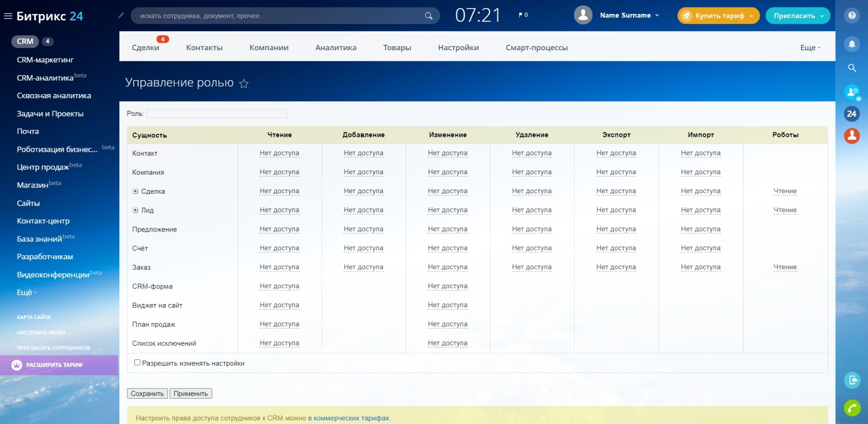
Task: Click the search icon in the right panel
Action: [852, 68]
